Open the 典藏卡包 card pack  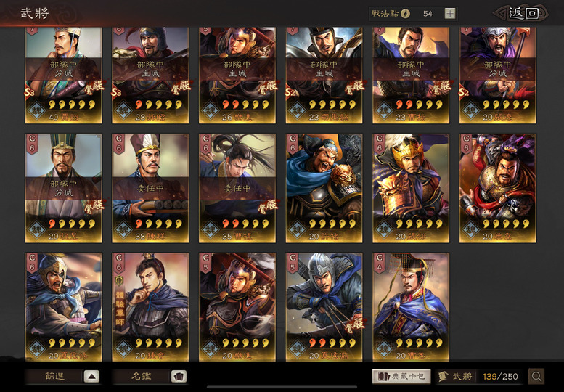401,377
